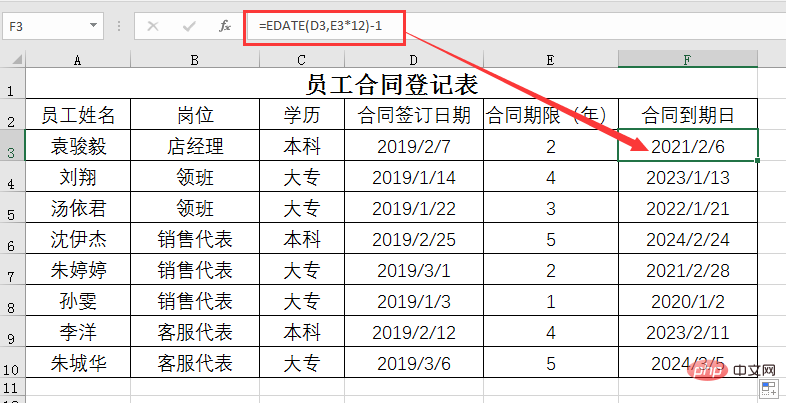
Task: Select column E header
Action: pos(550,60)
